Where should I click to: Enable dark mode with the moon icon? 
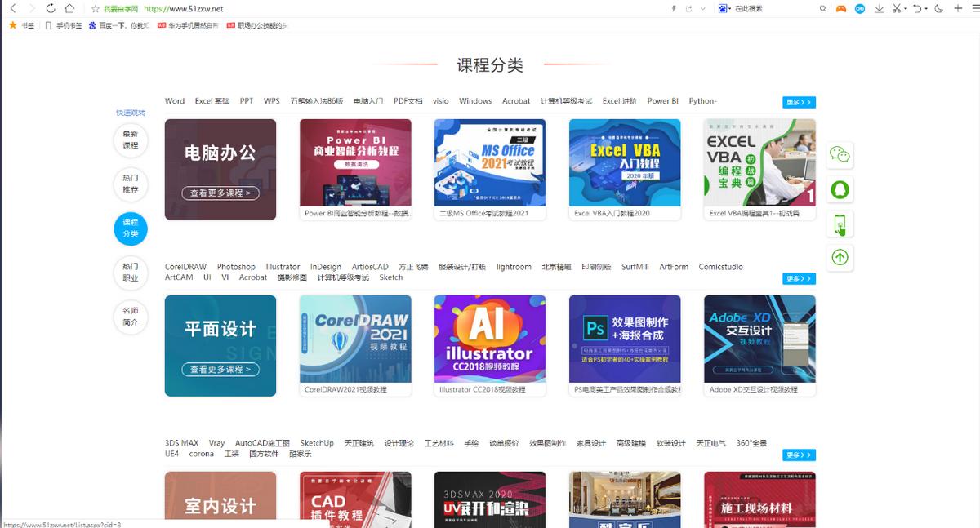click(938, 8)
